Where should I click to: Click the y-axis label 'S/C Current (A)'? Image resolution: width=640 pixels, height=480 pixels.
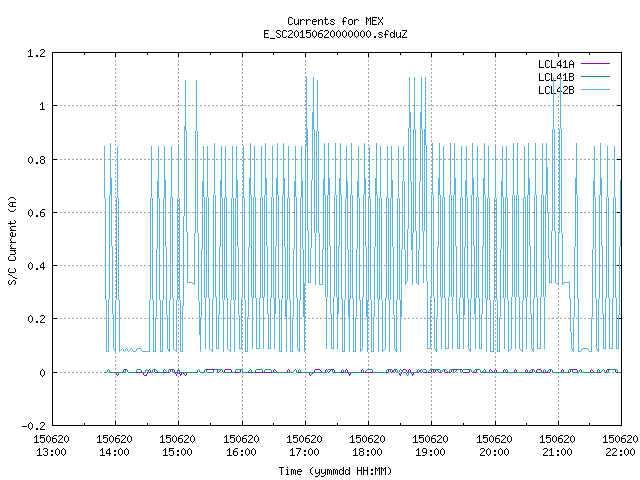point(13,240)
